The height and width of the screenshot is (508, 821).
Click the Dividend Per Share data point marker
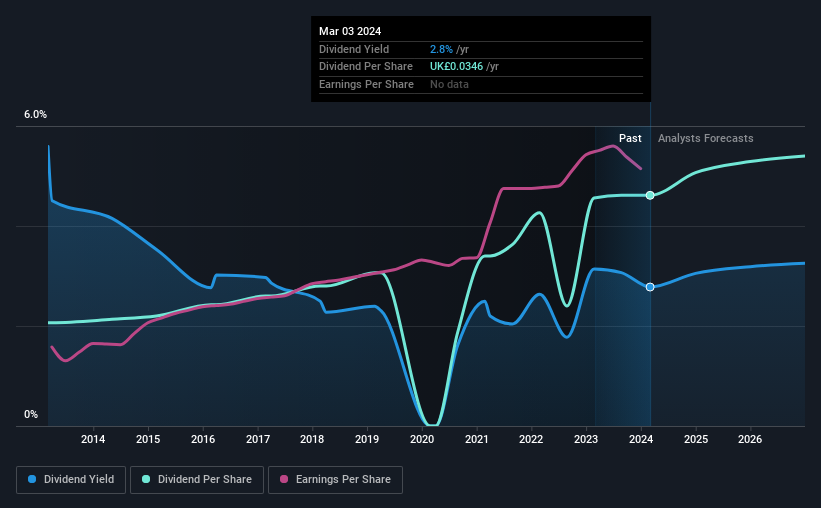click(650, 195)
